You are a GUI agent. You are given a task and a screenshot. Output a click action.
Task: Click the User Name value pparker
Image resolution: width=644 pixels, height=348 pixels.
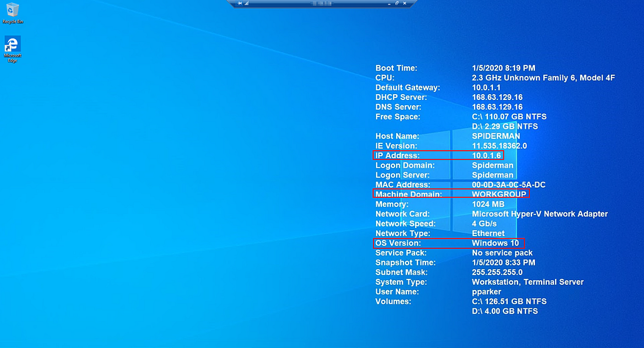click(486, 292)
